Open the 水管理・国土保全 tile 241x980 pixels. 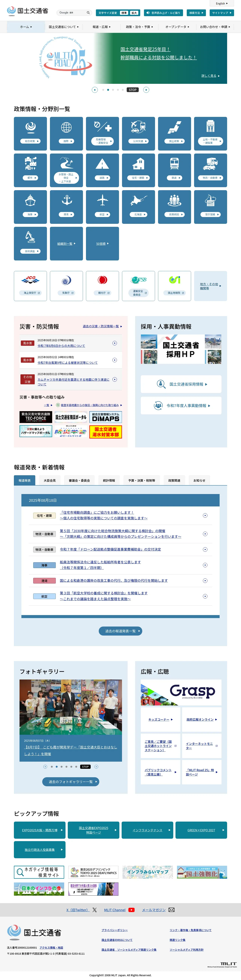pos(66,170)
